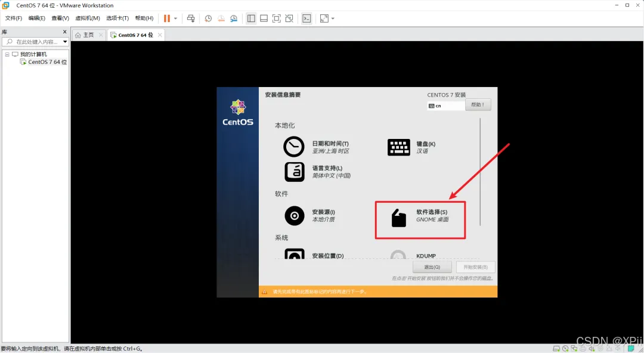Click the Unity mode toolbar icon
Viewport: 644px width, 353px height.
coord(290,18)
